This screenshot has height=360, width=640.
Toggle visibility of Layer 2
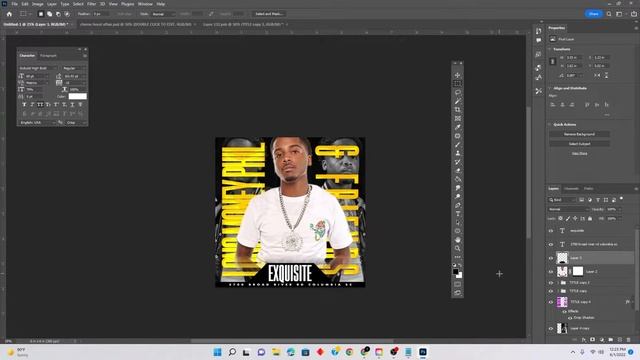tap(551, 271)
